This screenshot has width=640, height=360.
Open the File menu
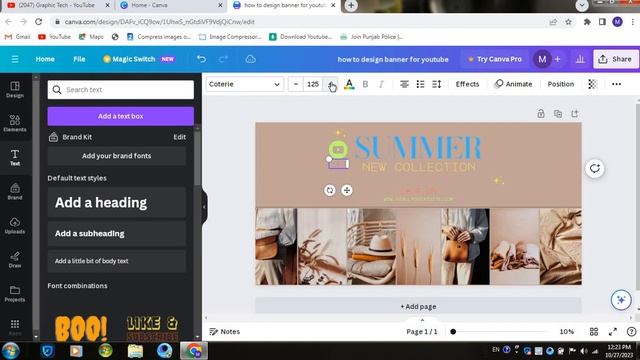[x=79, y=59]
